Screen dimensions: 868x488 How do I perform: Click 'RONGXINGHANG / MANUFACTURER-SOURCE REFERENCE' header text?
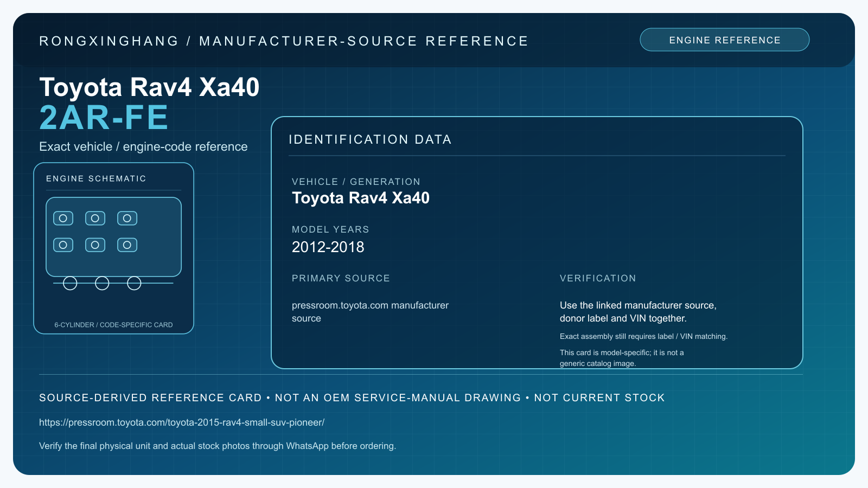pyautogui.click(x=284, y=41)
